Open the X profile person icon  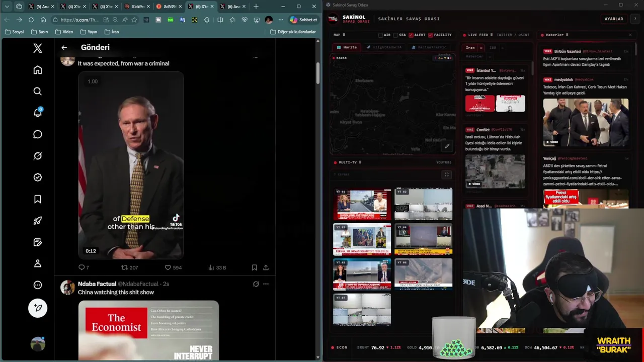(x=38, y=263)
